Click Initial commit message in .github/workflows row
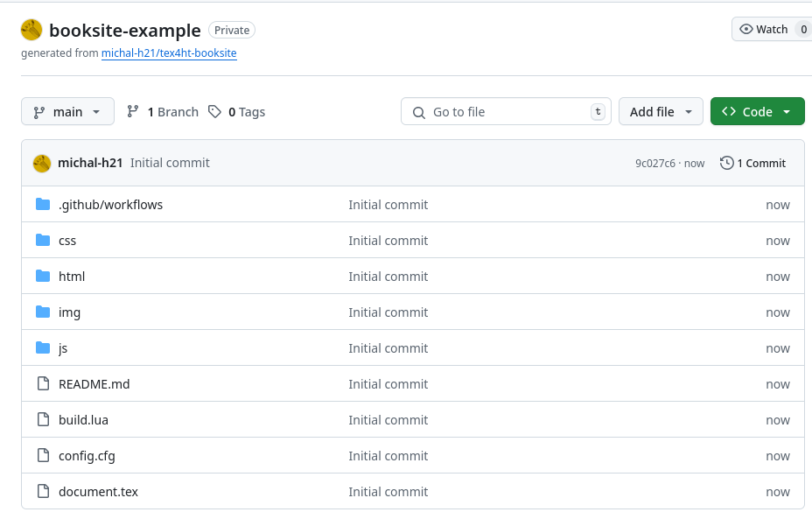The height and width of the screenshot is (519, 812). click(x=388, y=205)
